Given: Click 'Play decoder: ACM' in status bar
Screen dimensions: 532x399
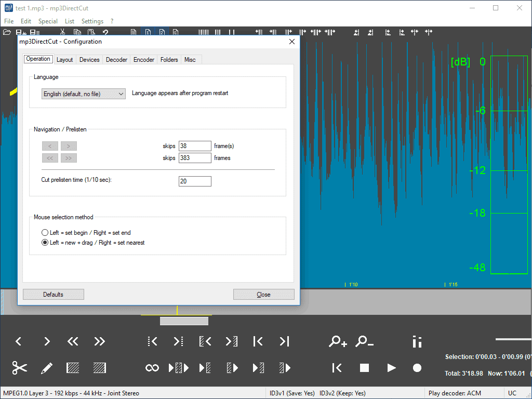Looking at the screenshot, I should (x=455, y=393).
